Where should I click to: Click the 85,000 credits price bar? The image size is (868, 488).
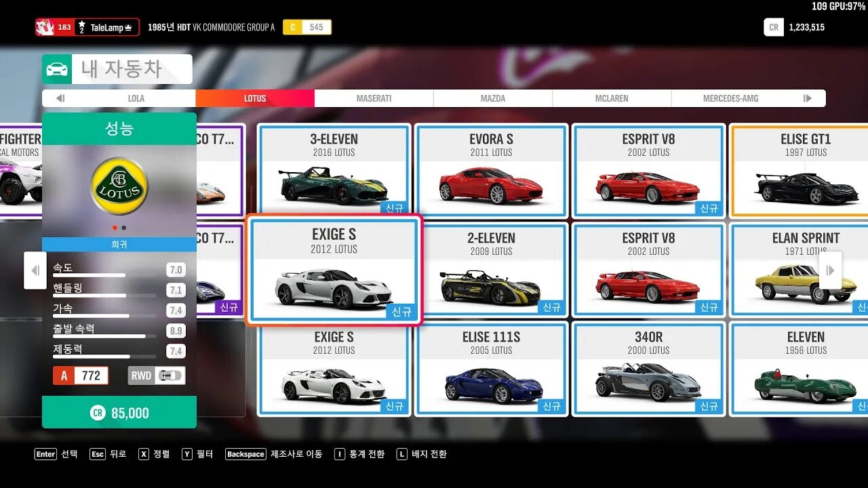click(119, 413)
